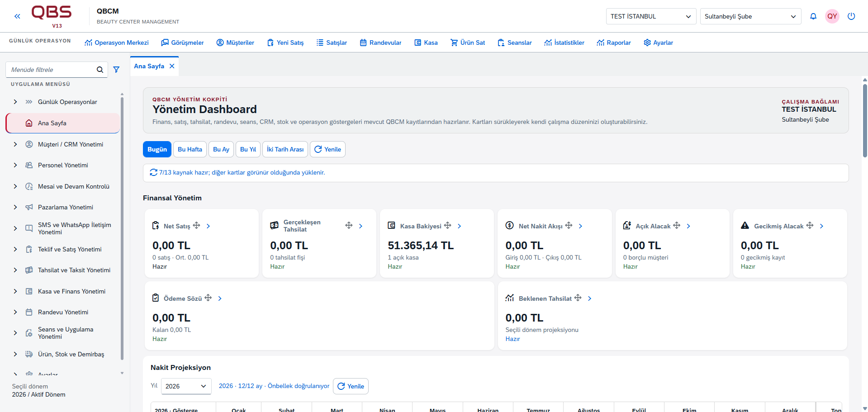Open Ayarlar in top menu

[x=658, y=43]
